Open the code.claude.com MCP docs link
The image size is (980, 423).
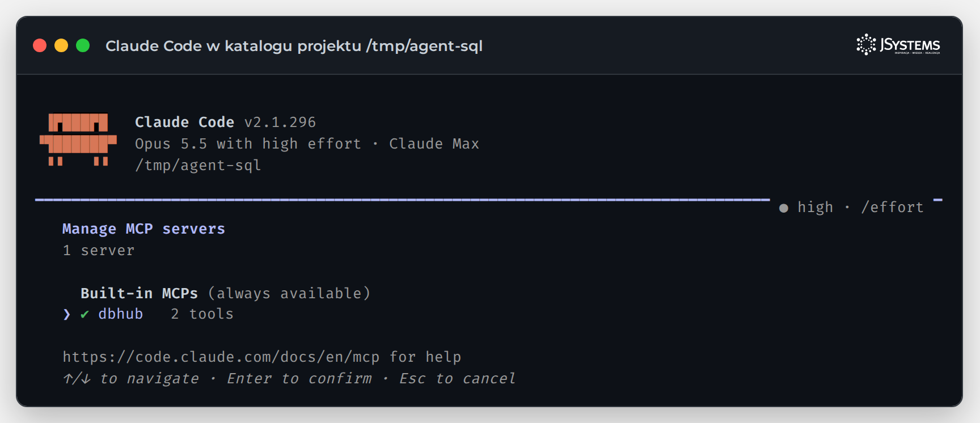click(x=221, y=357)
